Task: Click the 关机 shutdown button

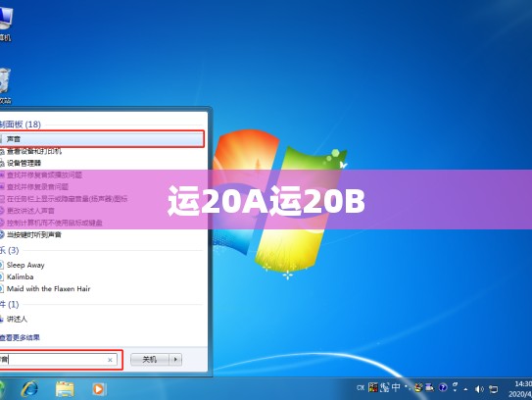Action: (150, 359)
